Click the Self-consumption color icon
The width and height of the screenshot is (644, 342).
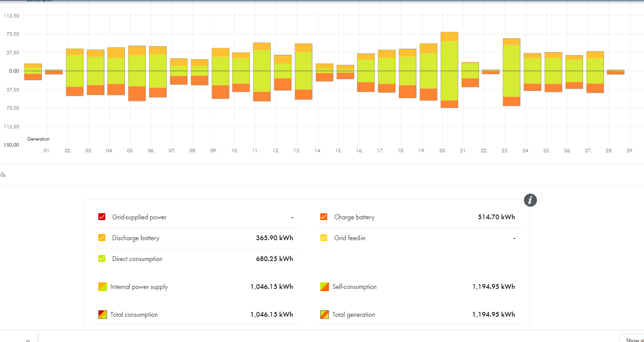324,287
